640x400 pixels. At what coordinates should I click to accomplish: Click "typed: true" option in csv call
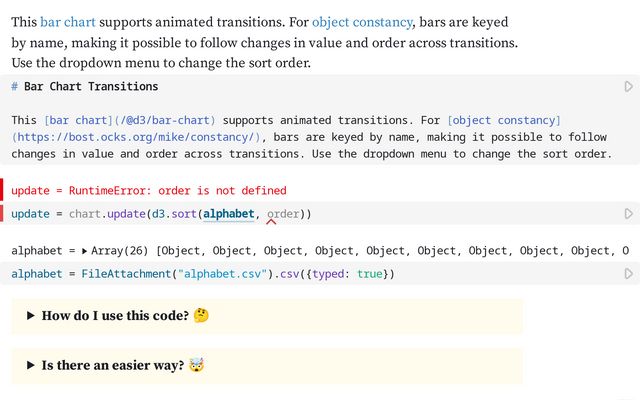347,274
